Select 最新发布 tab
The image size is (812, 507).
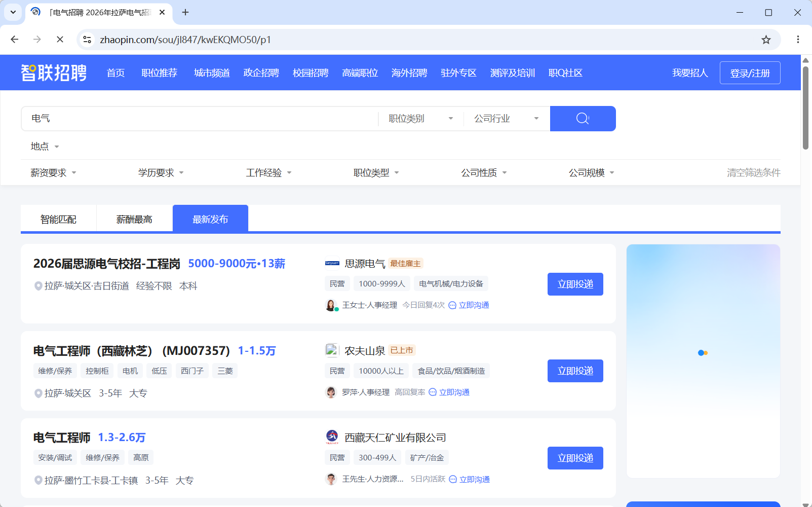point(210,219)
